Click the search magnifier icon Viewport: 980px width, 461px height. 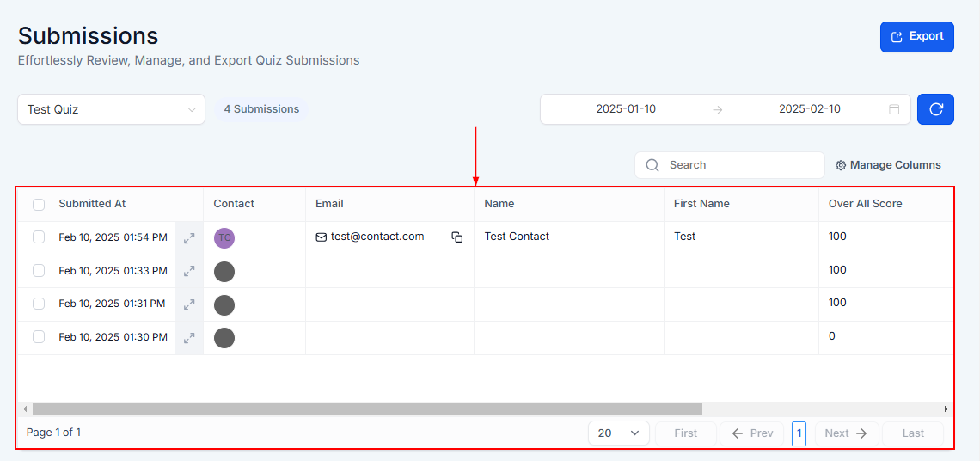coord(652,165)
